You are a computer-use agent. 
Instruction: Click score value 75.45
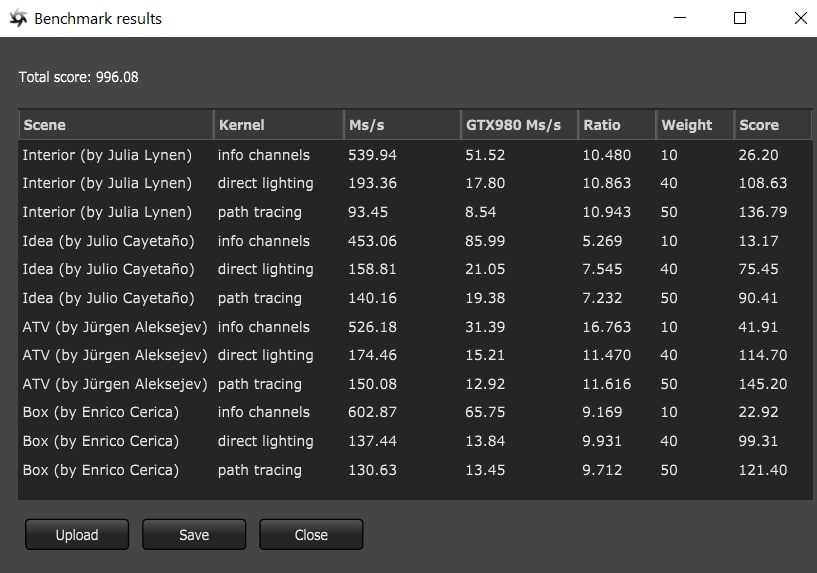click(x=758, y=269)
